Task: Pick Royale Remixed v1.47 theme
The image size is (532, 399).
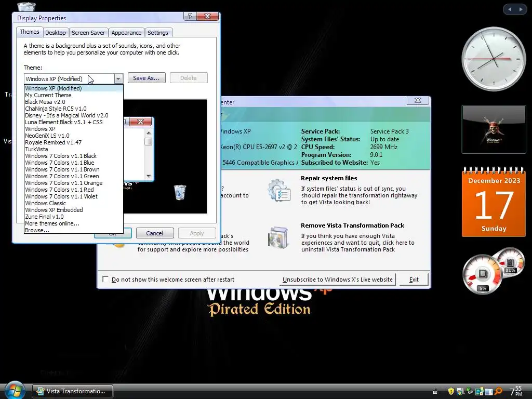Action: pyautogui.click(x=74, y=142)
